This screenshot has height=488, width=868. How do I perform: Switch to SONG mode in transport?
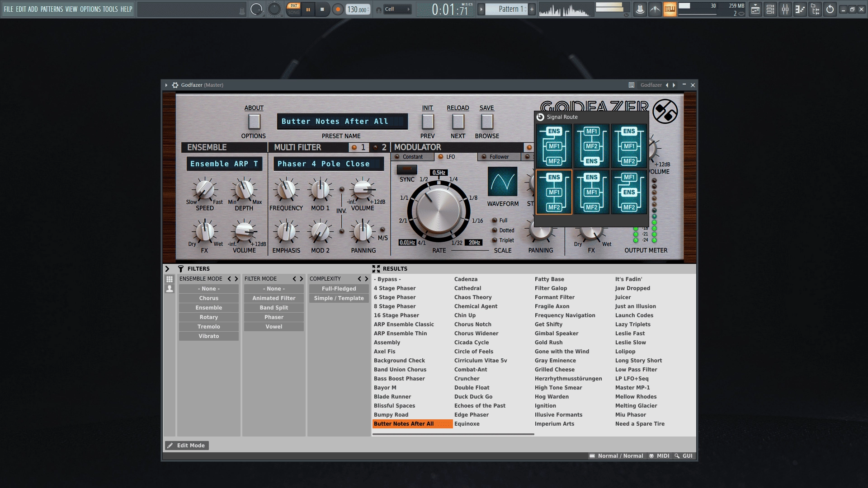click(294, 13)
